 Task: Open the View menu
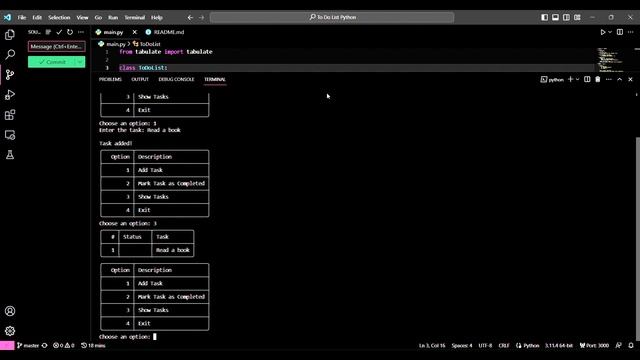tap(82, 18)
